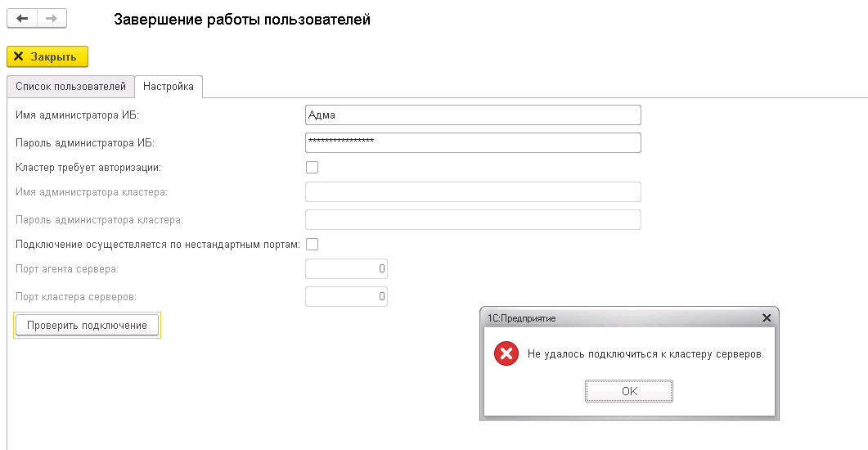Screen dimensions: 868x450
Task: Switch to 'Список пользователей' tab
Action: click(x=71, y=87)
